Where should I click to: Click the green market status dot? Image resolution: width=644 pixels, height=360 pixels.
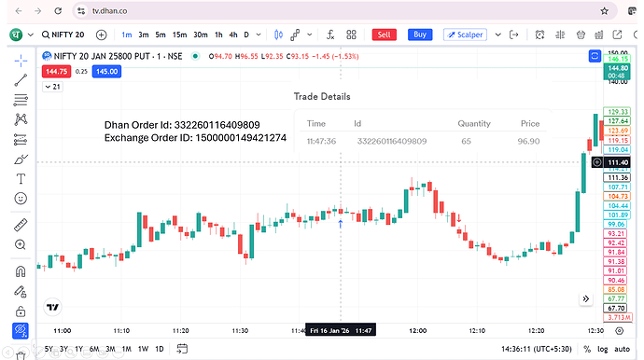click(195, 56)
